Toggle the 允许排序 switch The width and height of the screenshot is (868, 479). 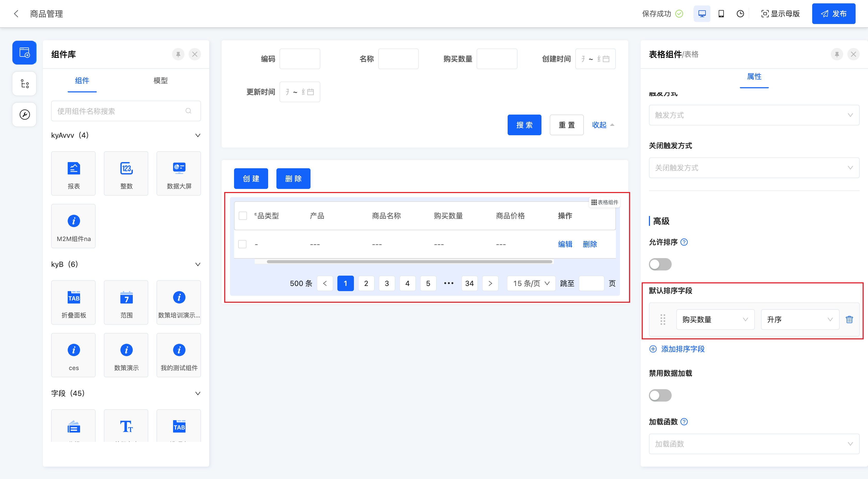660,264
